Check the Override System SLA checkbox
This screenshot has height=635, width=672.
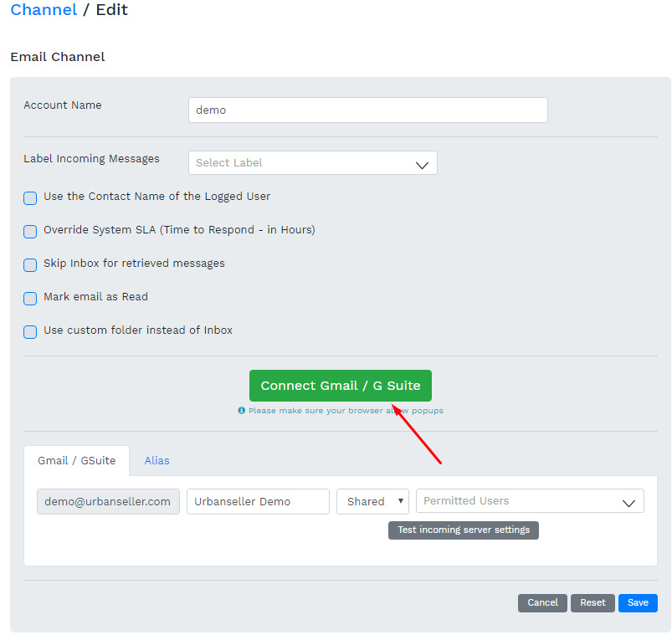point(30,232)
